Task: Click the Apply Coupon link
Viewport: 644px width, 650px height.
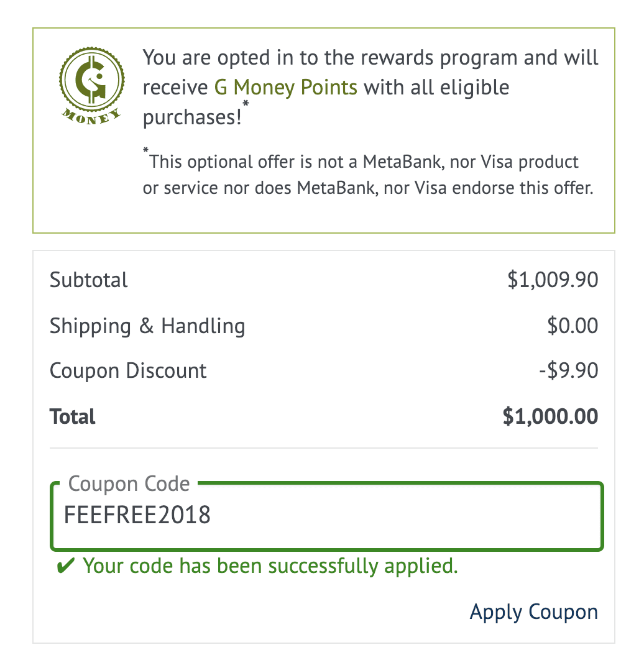Action: tap(534, 612)
